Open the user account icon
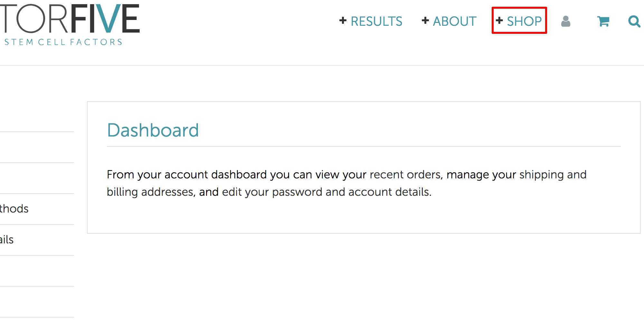 [565, 21]
